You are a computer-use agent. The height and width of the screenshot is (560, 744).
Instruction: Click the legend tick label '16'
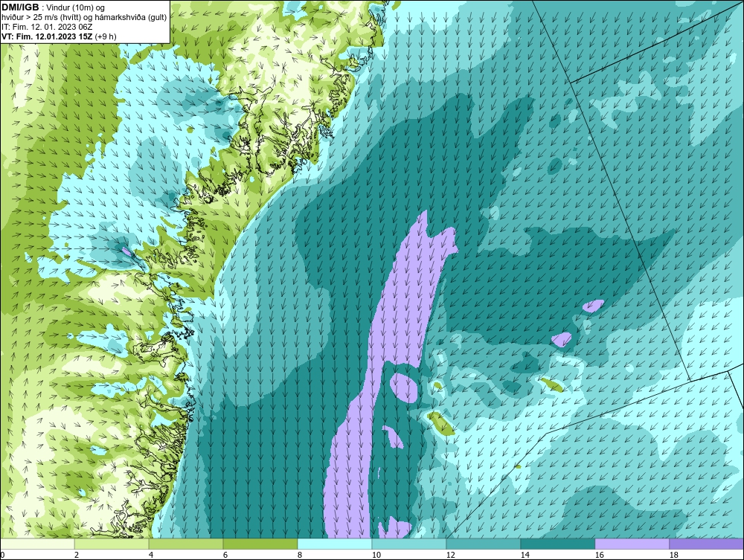(599, 555)
